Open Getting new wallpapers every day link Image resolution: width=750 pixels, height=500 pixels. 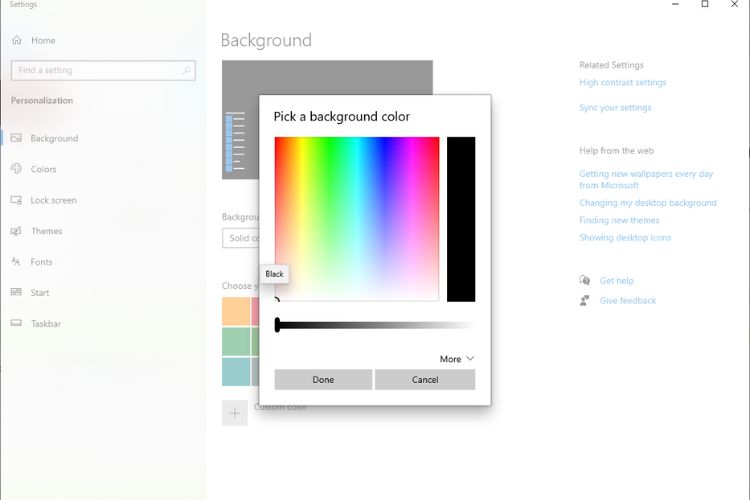[x=646, y=179]
